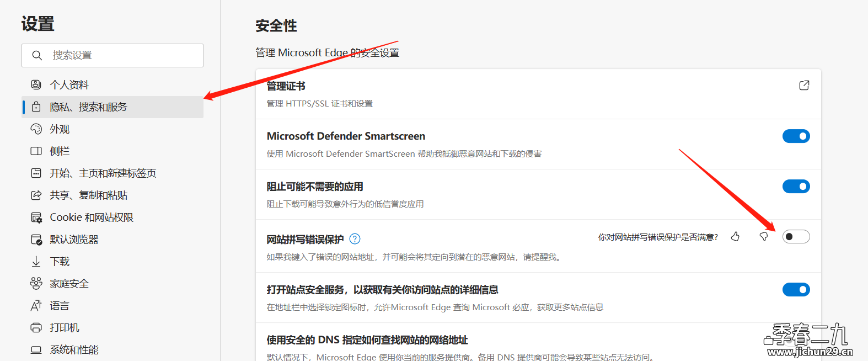Click 打开站点安全服务 title text
Image resolution: width=868 pixels, height=361 pixels.
382,290
